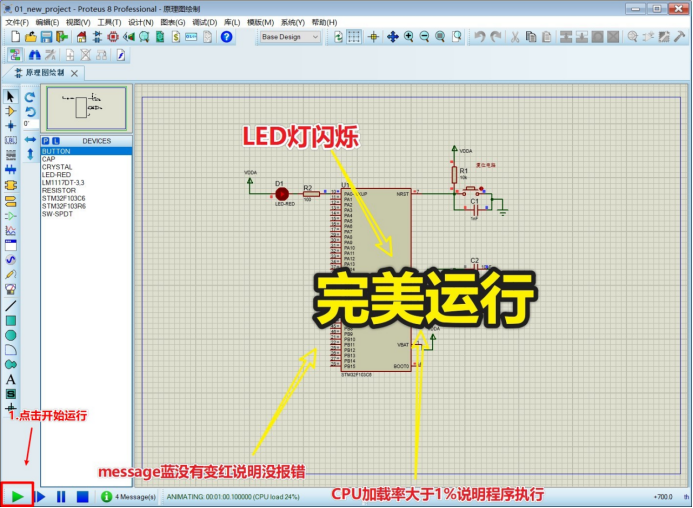This screenshot has width=693, height=508.
Task: Go to the Home page icon
Action: [x=81, y=37]
